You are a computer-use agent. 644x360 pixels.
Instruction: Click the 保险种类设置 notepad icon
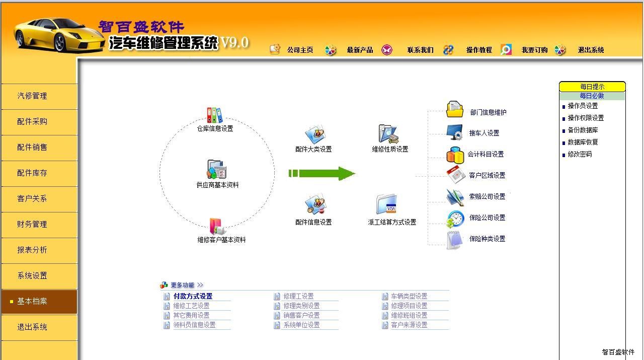pyautogui.click(x=454, y=240)
